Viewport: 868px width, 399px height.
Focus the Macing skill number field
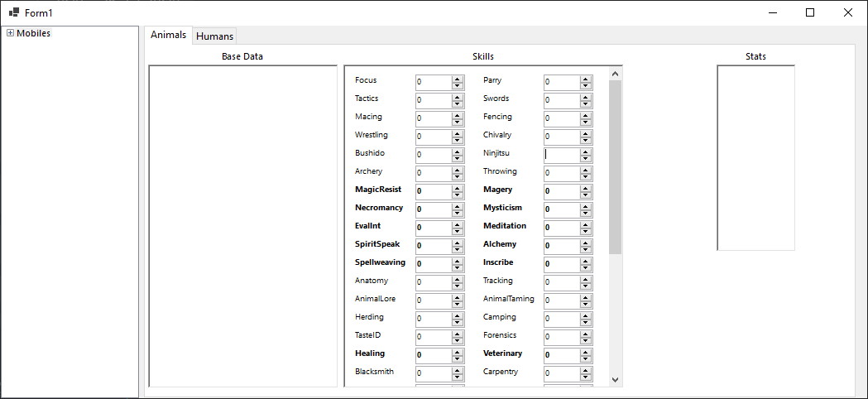click(x=433, y=118)
